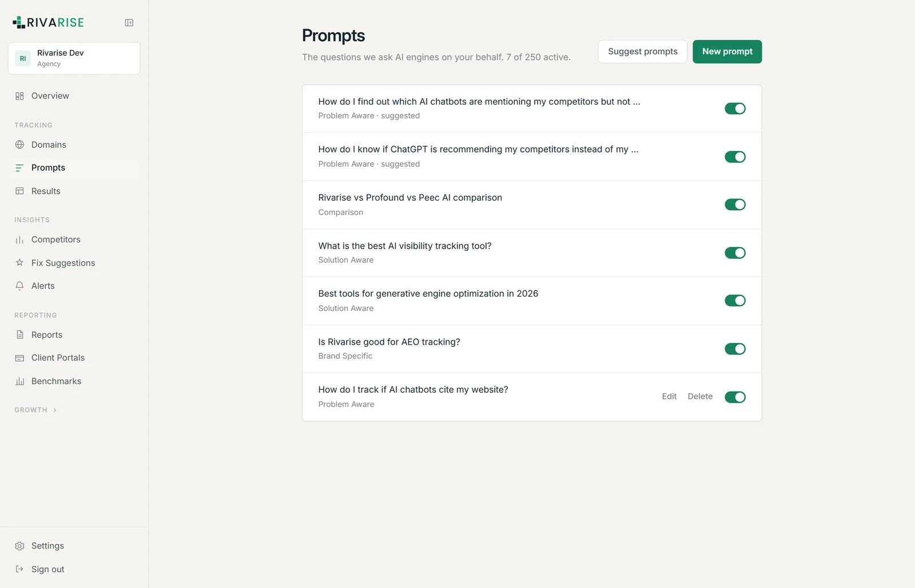Click the Rivarise logo mark
This screenshot has width=915, height=588.
(19, 22)
